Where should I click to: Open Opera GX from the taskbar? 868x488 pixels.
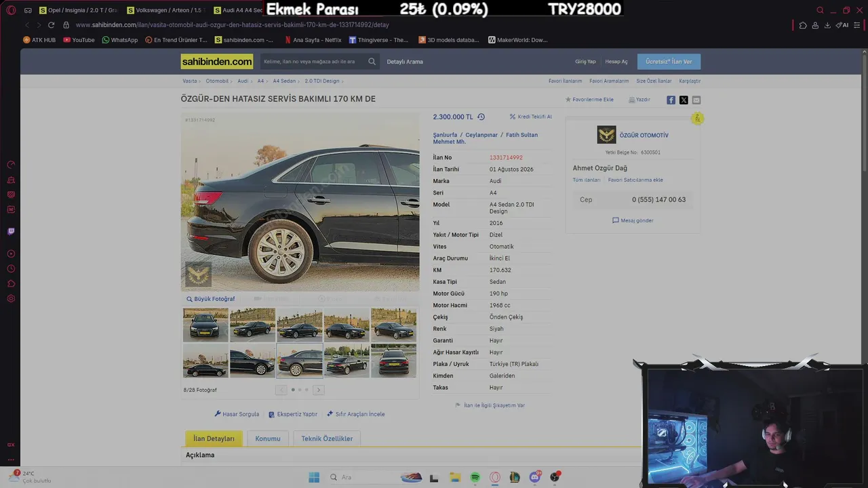point(495,477)
